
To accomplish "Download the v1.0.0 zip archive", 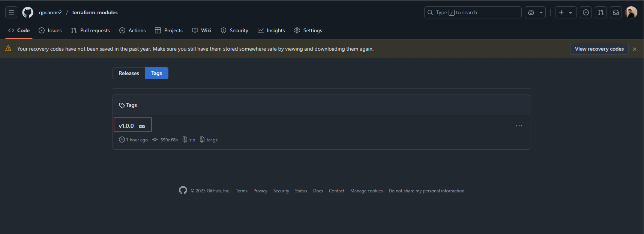I will [189, 140].
